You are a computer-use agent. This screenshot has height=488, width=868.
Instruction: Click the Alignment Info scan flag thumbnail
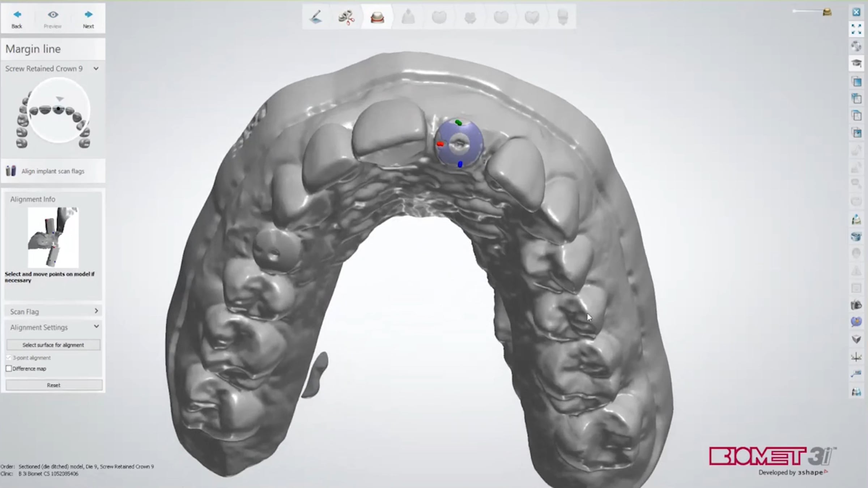53,237
